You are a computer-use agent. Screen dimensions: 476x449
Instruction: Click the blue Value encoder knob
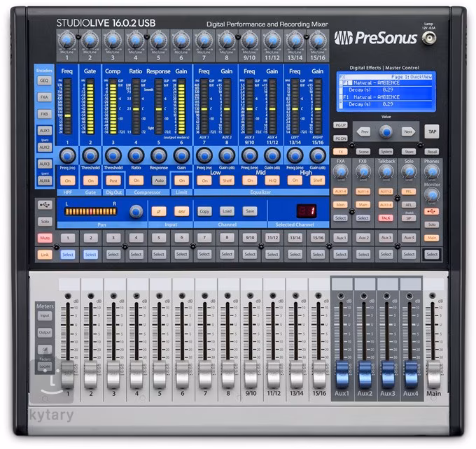pos(386,131)
